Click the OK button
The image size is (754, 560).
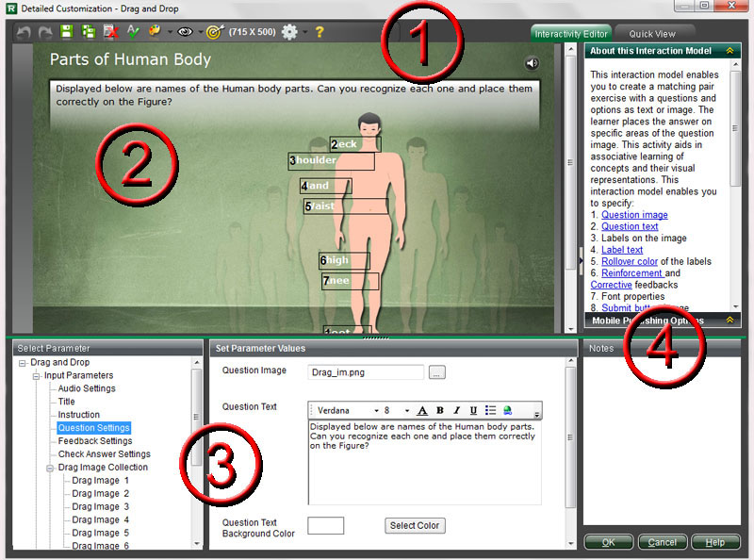pyautogui.click(x=608, y=542)
